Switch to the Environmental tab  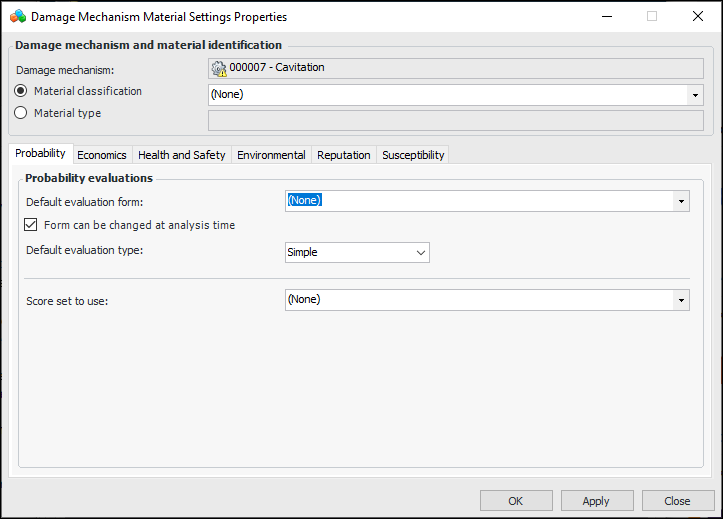click(x=271, y=155)
